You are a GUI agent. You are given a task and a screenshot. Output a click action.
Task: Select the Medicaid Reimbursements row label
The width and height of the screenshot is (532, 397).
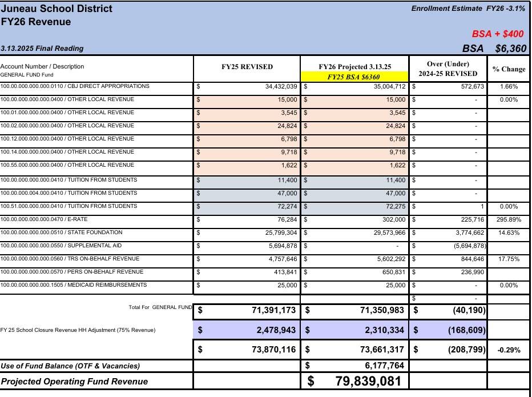(74, 285)
